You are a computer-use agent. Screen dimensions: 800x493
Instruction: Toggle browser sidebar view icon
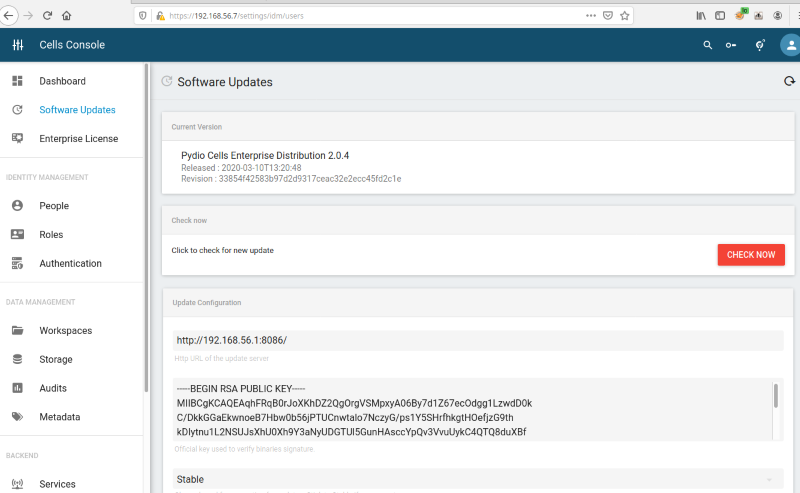pos(720,16)
